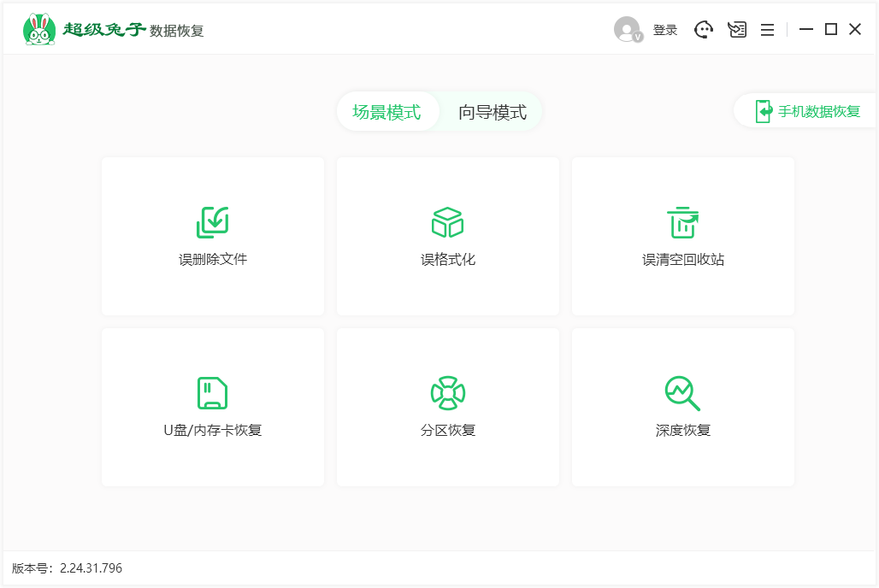This screenshot has height=588, width=879.
Task: Start recovery from the 误删除文件 card
Action: point(213,236)
